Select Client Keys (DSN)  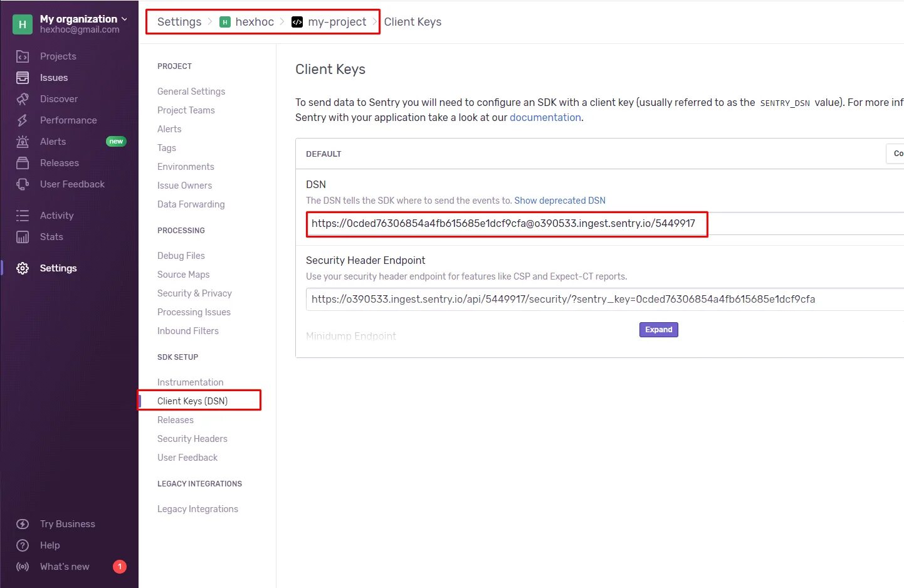click(x=192, y=401)
